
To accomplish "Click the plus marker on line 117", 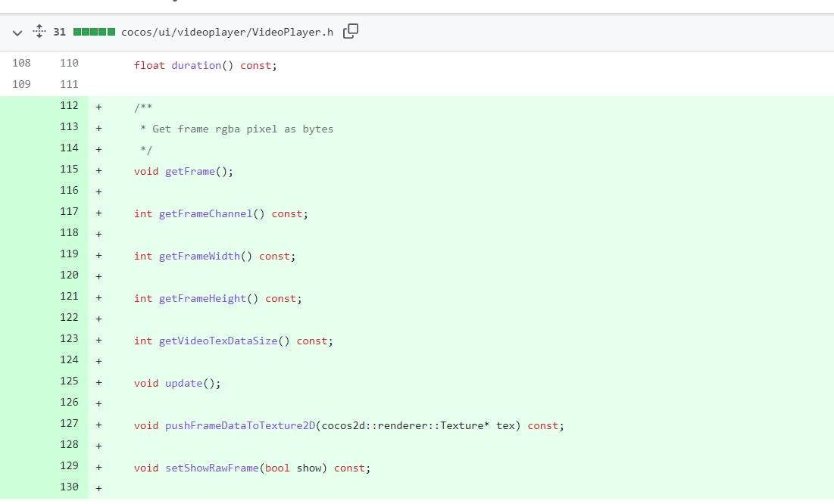I will point(99,213).
